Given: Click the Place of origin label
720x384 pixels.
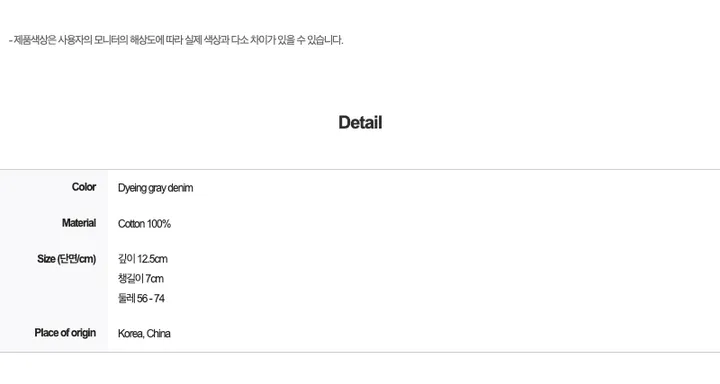Looking at the screenshot, I should (65, 333).
